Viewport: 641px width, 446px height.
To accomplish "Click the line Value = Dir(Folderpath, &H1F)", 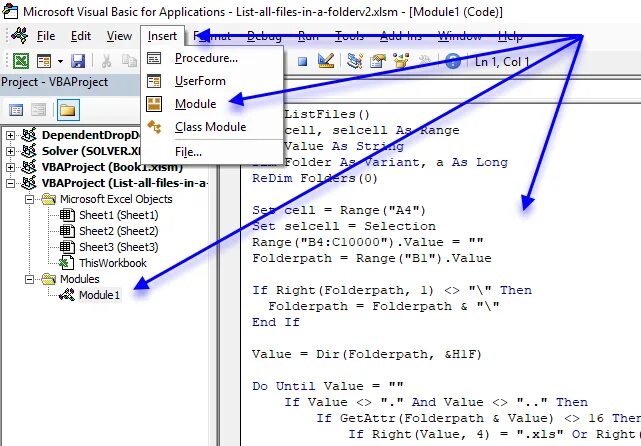I will [x=367, y=354].
